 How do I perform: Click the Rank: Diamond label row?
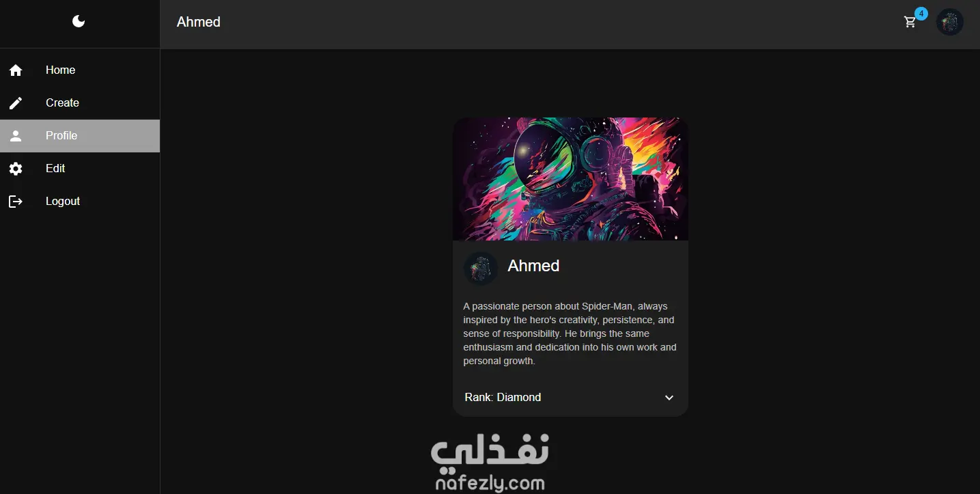click(570, 397)
